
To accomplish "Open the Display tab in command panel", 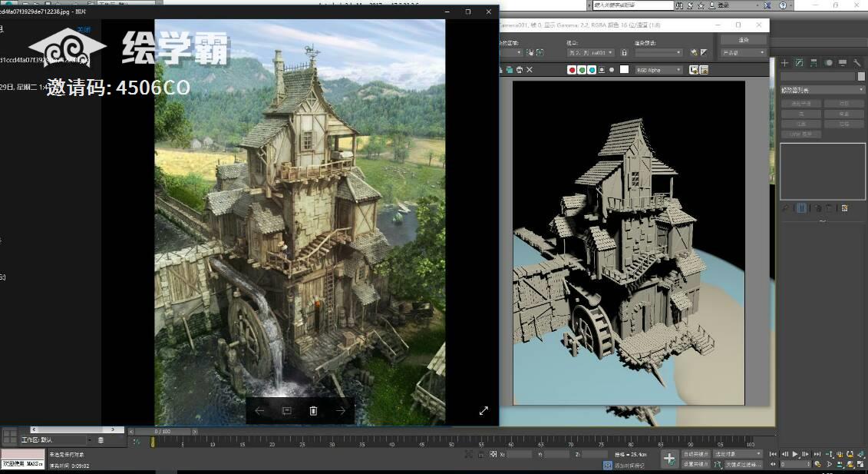I will [x=843, y=63].
